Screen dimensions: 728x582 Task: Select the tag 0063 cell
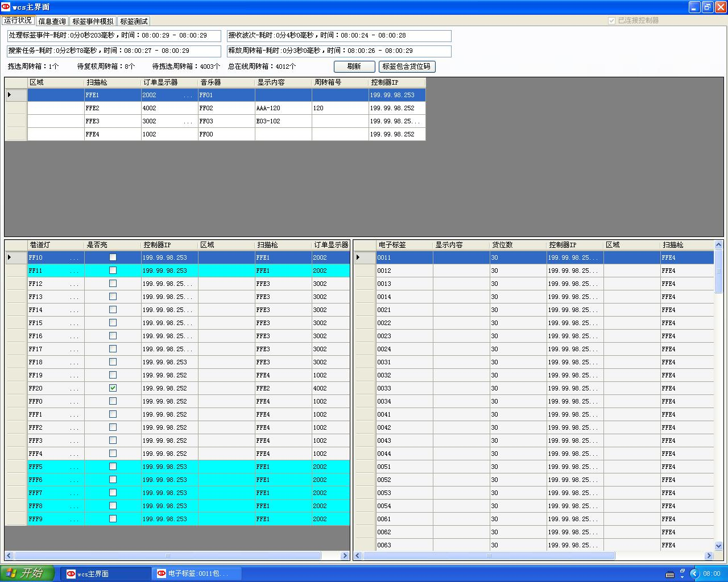pos(404,545)
